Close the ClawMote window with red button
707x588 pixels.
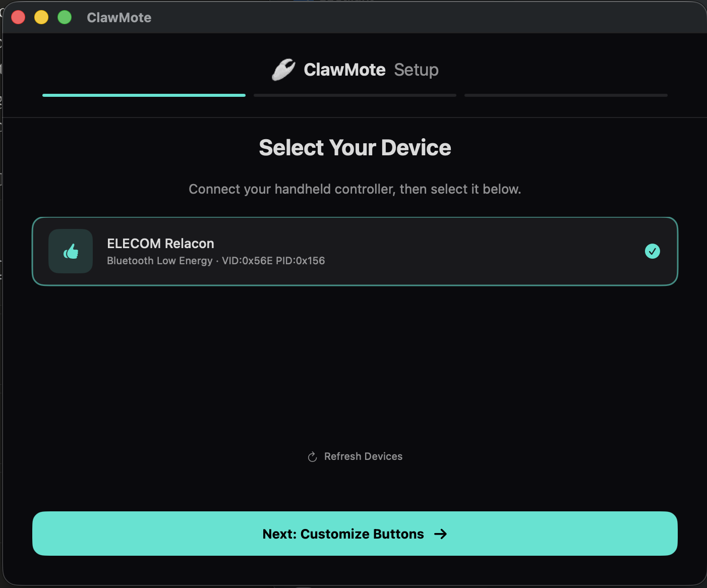[18, 17]
